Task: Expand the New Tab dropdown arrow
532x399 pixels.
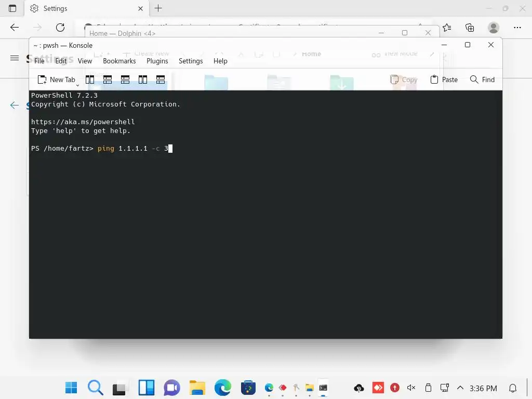Action: [78, 85]
